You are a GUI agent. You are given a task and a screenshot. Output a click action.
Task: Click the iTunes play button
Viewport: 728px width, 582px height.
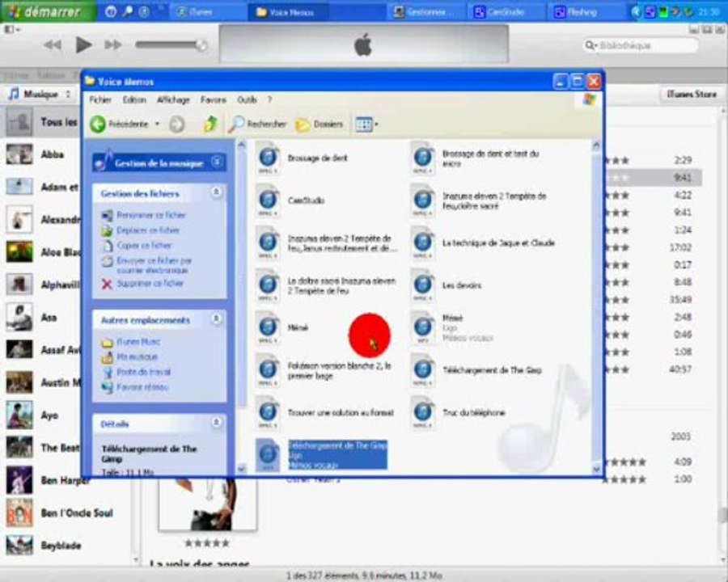tap(83, 45)
